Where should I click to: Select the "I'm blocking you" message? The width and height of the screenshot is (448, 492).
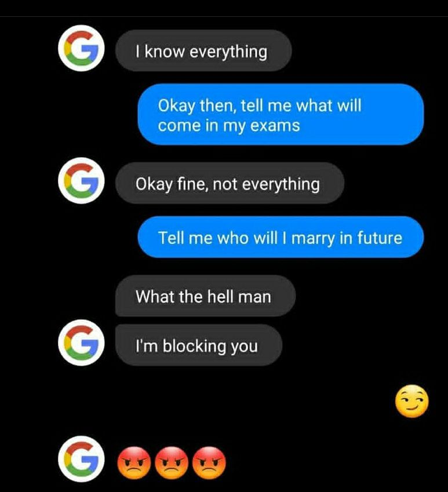pyautogui.click(x=199, y=345)
